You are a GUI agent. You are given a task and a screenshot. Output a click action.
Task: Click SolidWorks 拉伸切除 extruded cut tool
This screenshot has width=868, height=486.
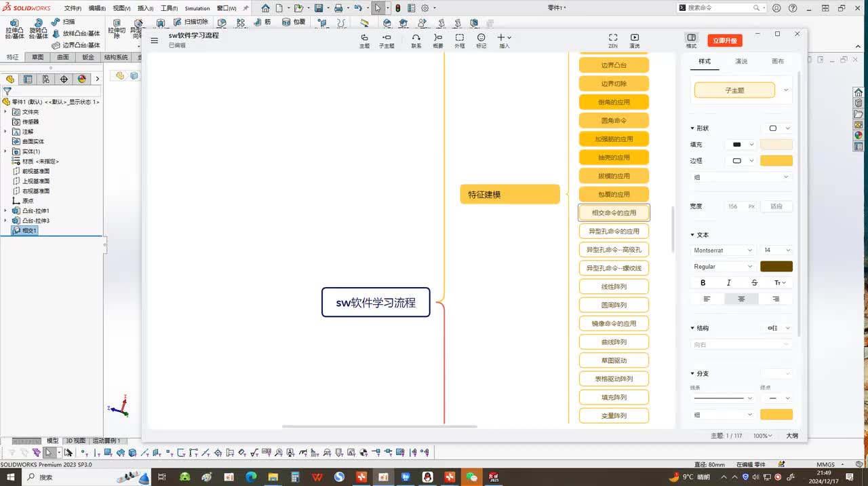pyautogui.click(x=117, y=29)
